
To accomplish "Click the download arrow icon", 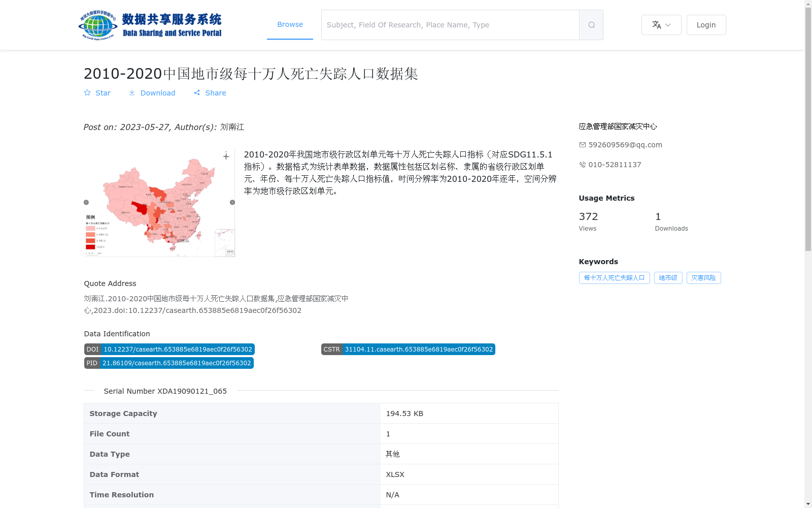I will pyautogui.click(x=132, y=93).
